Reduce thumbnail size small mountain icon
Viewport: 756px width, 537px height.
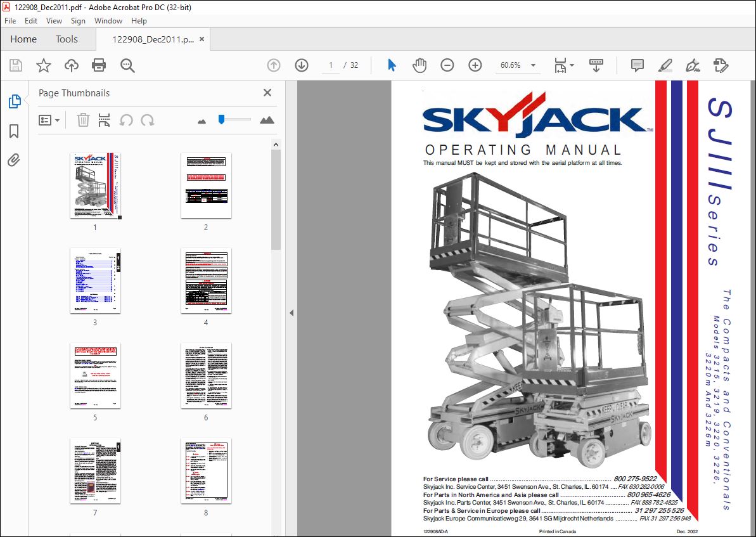coord(202,121)
